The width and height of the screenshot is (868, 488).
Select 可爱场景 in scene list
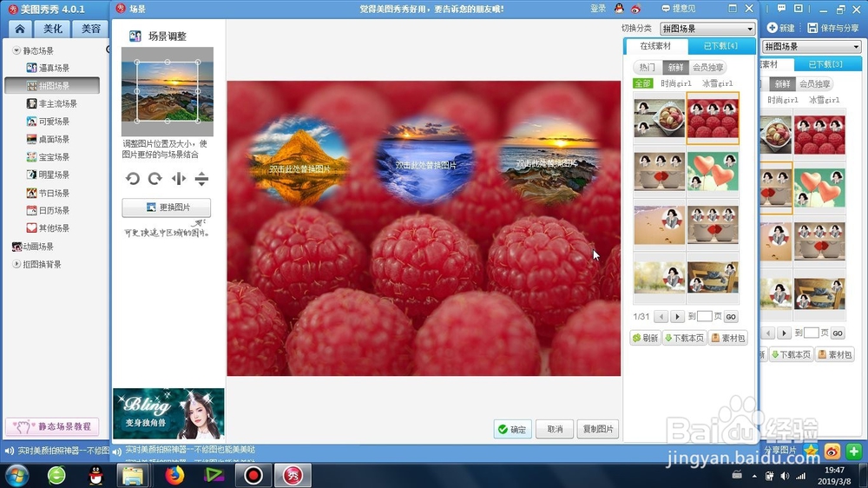tap(48, 122)
